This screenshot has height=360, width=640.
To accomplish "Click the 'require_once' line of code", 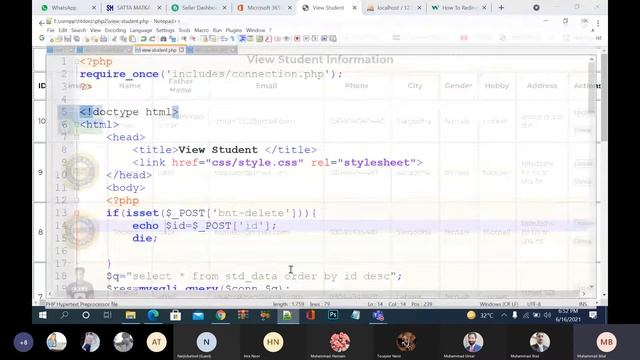I will click(211, 74).
